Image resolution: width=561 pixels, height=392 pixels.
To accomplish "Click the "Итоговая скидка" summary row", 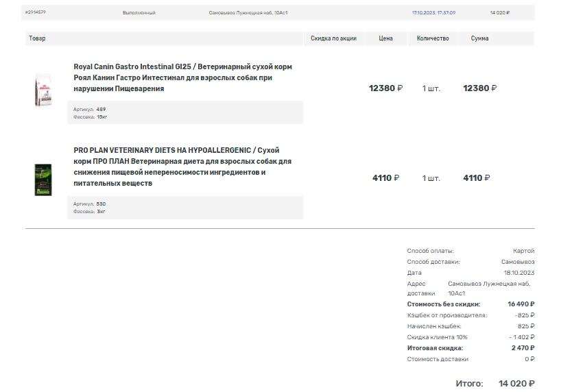I will [x=470, y=348].
